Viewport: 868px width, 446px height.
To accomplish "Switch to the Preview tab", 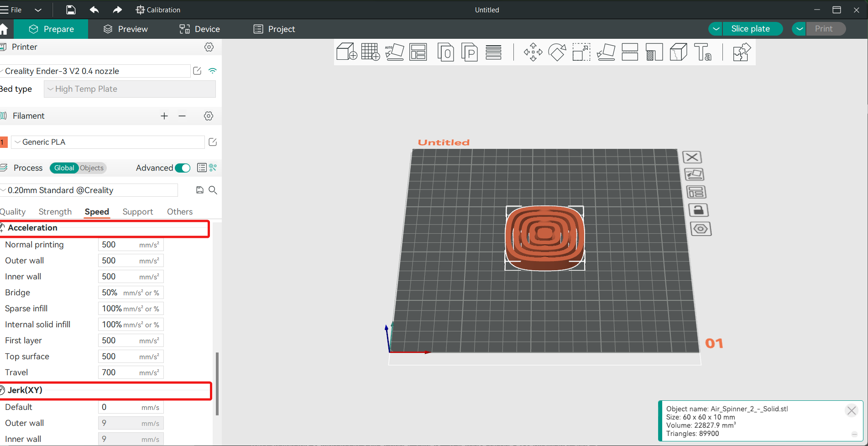I will click(x=125, y=29).
